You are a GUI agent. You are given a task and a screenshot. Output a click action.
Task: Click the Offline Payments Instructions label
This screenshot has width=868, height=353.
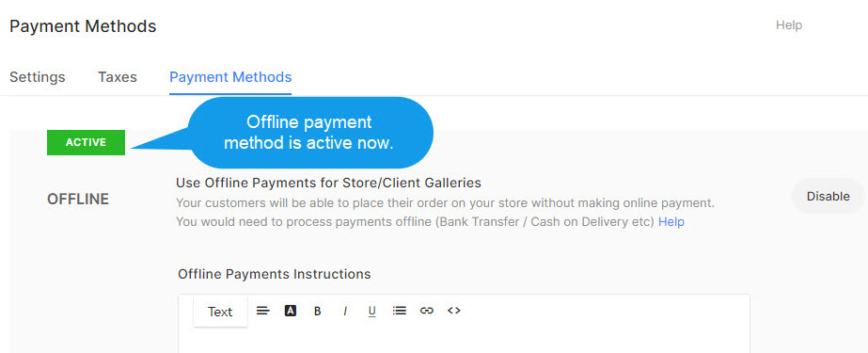(275, 274)
